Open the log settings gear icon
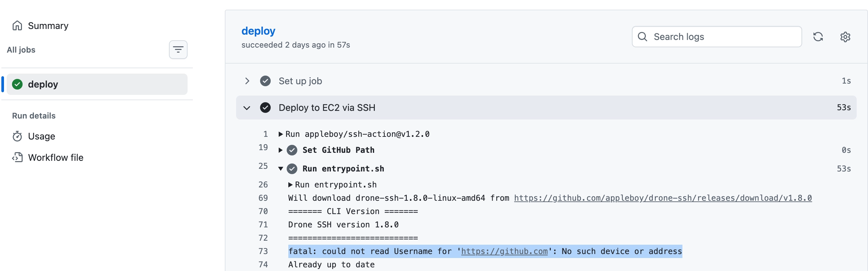This screenshot has height=271, width=868. click(x=845, y=37)
